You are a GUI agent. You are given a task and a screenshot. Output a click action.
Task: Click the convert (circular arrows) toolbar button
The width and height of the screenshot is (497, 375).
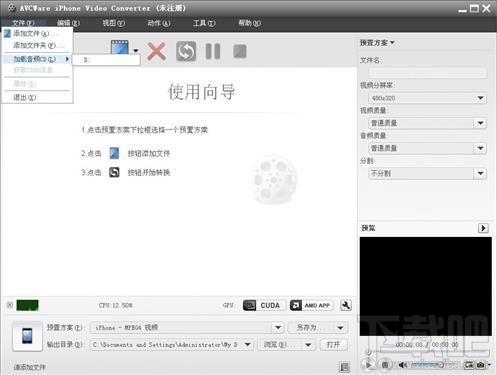tap(186, 51)
